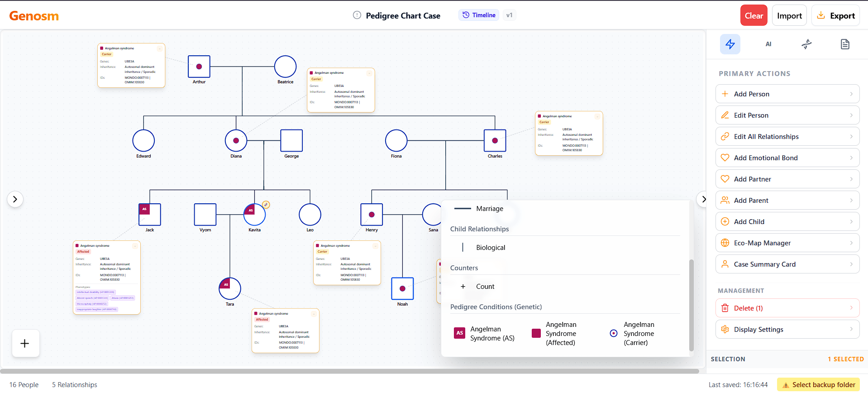Choose Add Person action
This screenshot has height=393, width=868.
tap(787, 94)
